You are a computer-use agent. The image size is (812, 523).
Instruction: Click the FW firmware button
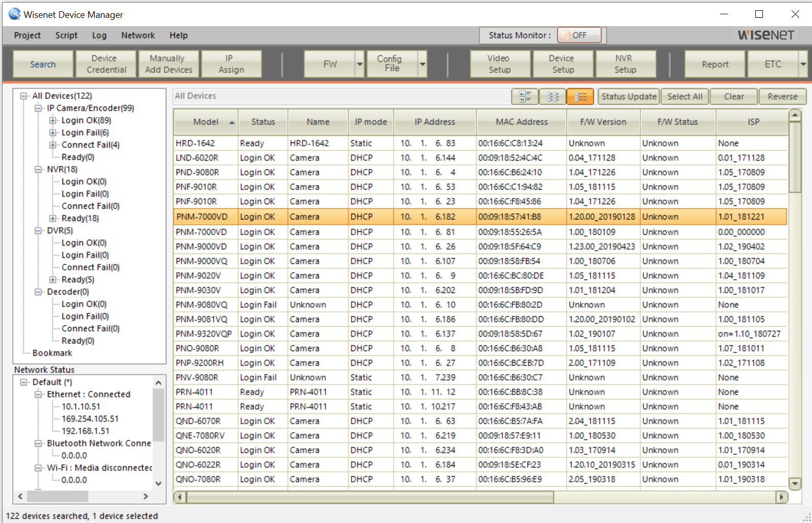click(x=330, y=64)
